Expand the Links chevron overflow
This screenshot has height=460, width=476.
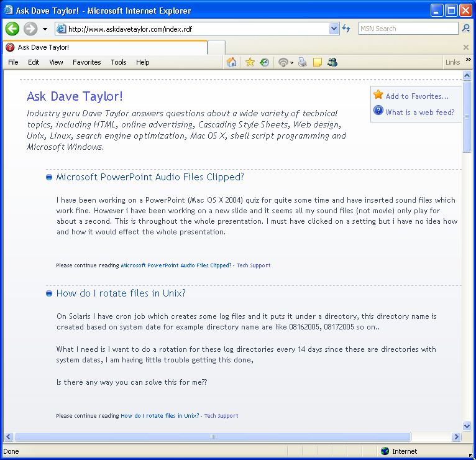pos(469,59)
